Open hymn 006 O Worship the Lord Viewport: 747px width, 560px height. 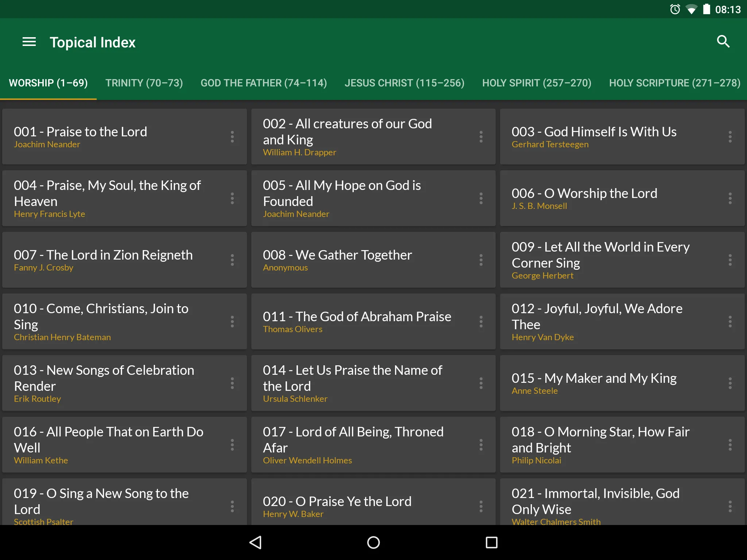(x=622, y=198)
